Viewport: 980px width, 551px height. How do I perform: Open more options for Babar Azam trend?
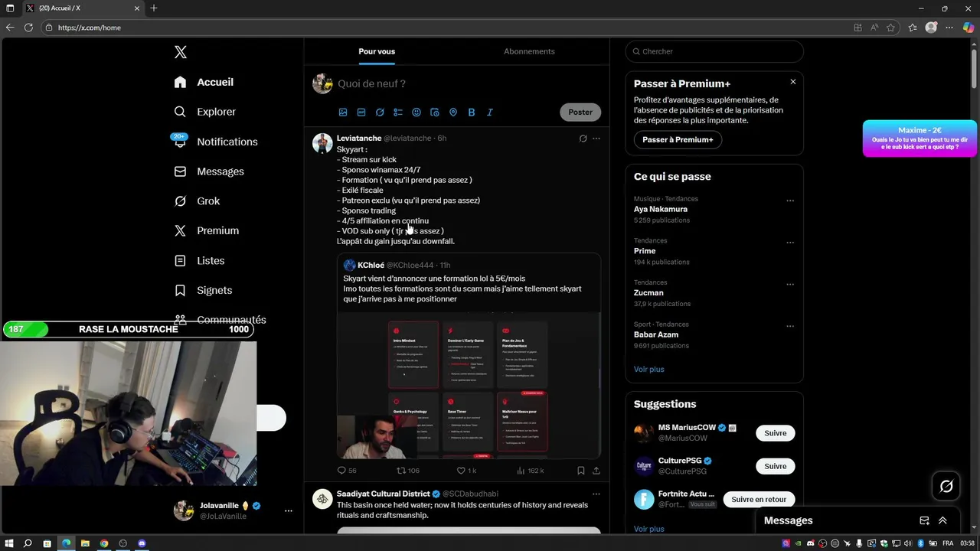coord(790,326)
